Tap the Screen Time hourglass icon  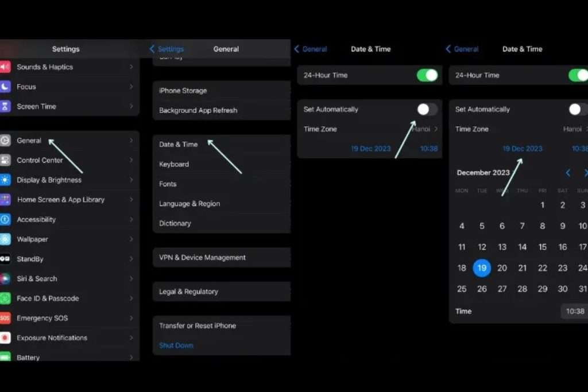[5, 106]
